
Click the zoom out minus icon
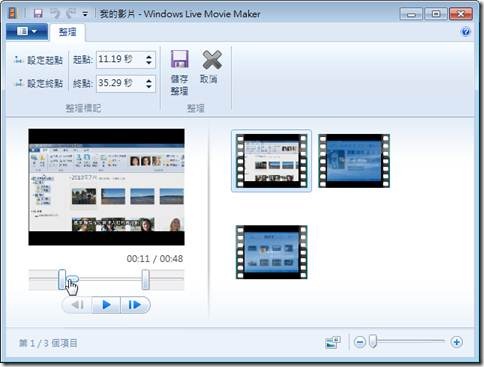click(360, 342)
